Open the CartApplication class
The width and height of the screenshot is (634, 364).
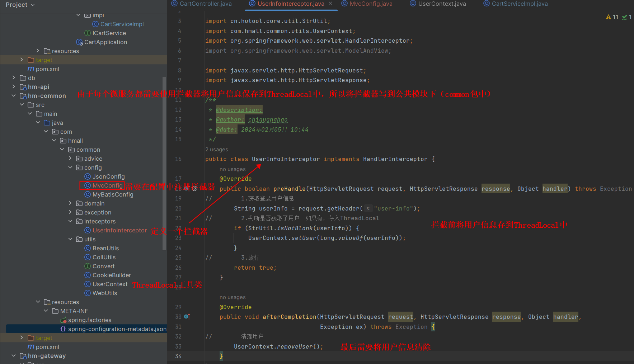click(105, 42)
